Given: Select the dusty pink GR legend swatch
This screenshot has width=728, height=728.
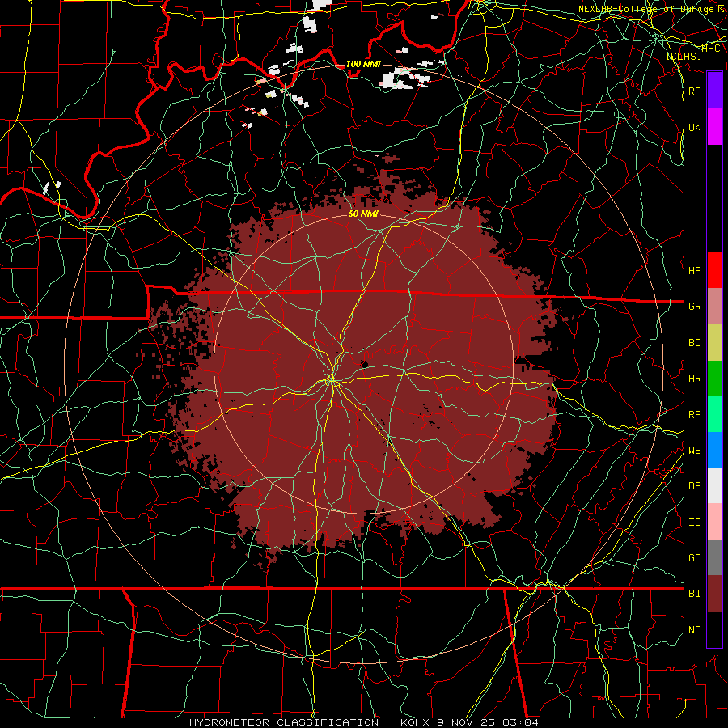Looking at the screenshot, I should pyautogui.click(x=714, y=307).
